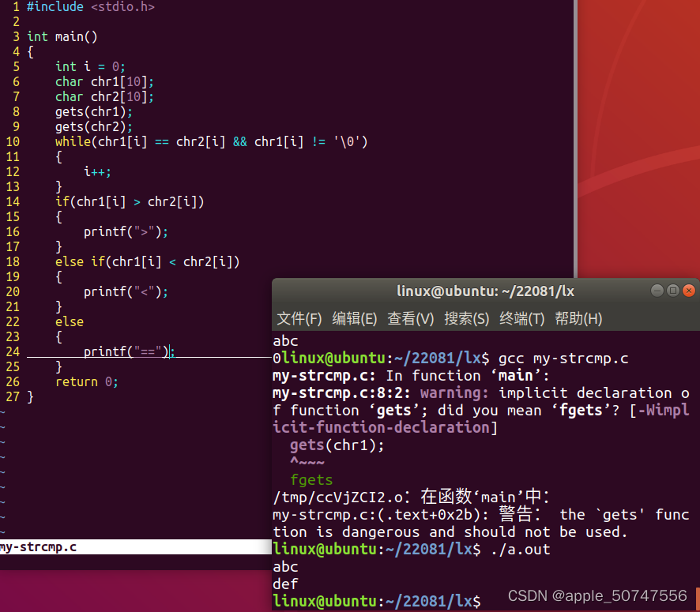Maximize the linux@ubuntu terminal window

tap(673, 291)
